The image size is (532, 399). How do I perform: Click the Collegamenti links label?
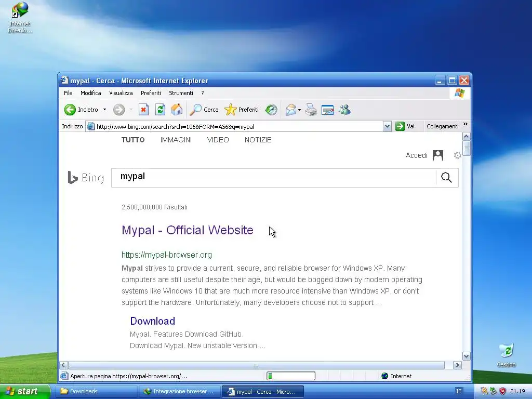[x=443, y=126]
